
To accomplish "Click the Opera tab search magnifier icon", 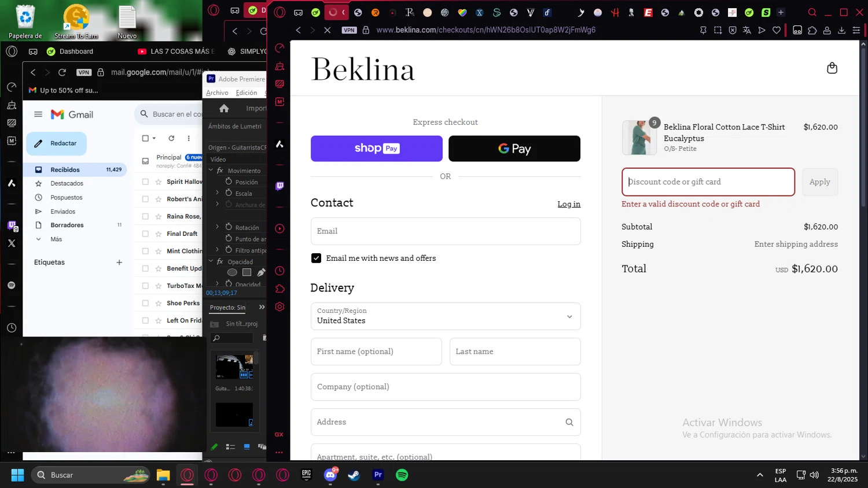I will [x=812, y=12].
